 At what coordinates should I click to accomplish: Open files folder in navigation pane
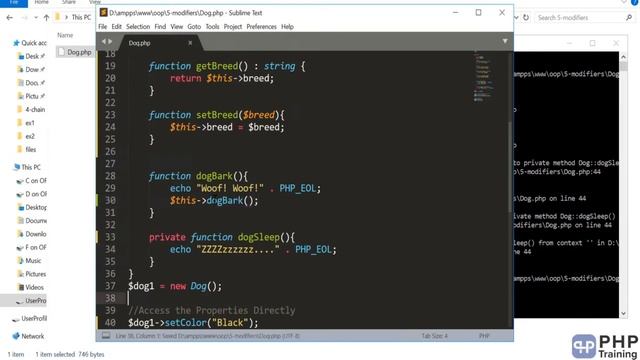(27, 149)
